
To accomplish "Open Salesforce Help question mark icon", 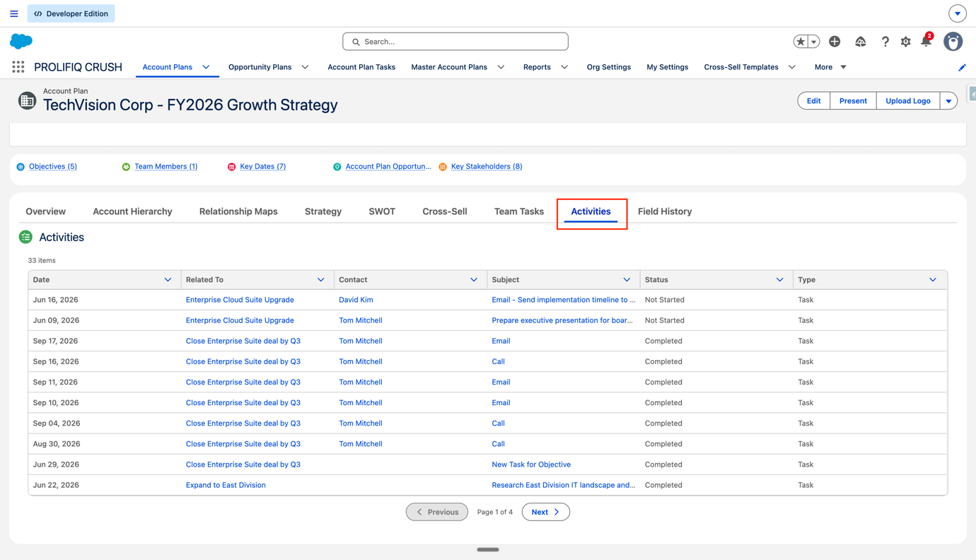I will pyautogui.click(x=885, y=42).
